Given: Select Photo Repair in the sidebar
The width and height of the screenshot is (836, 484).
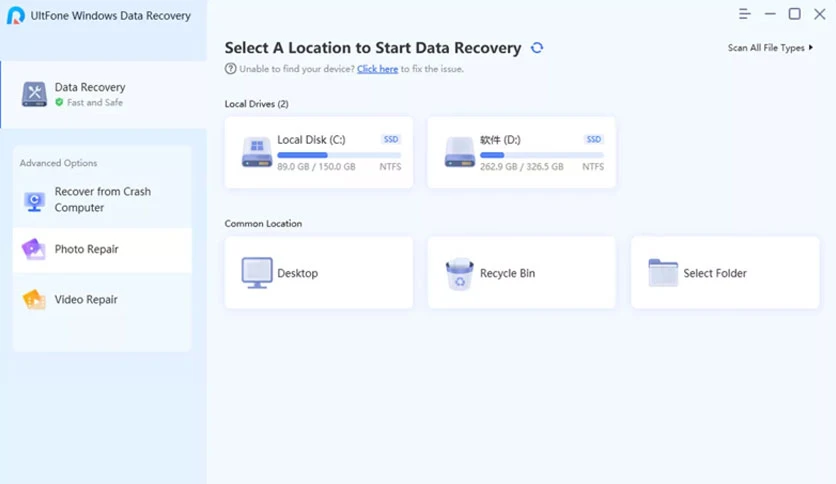Looking at the screenshot, I should [102, 250].
